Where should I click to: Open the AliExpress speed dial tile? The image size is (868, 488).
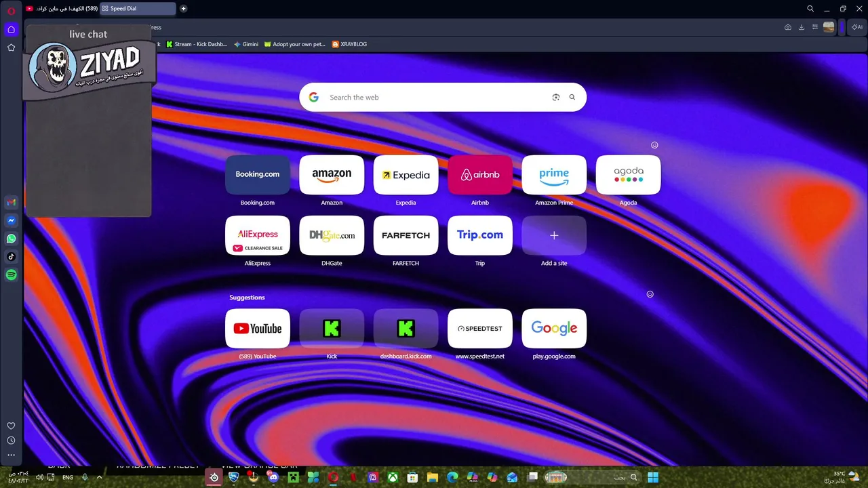tap(258, 235)
